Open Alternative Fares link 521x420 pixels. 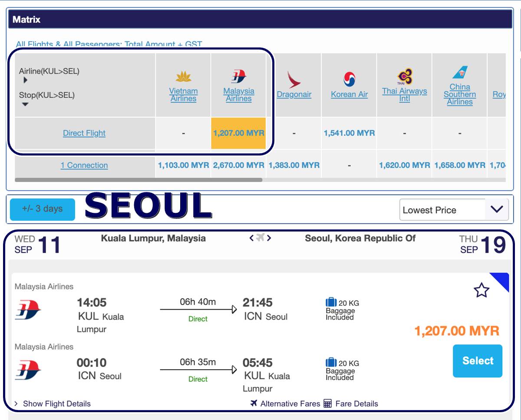pos(290,403)
